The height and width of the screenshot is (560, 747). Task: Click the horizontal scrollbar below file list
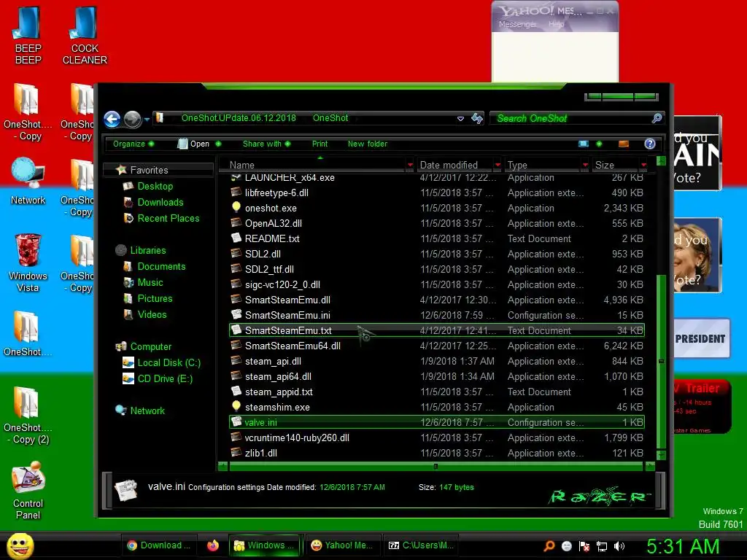click(x=436, y=467)
